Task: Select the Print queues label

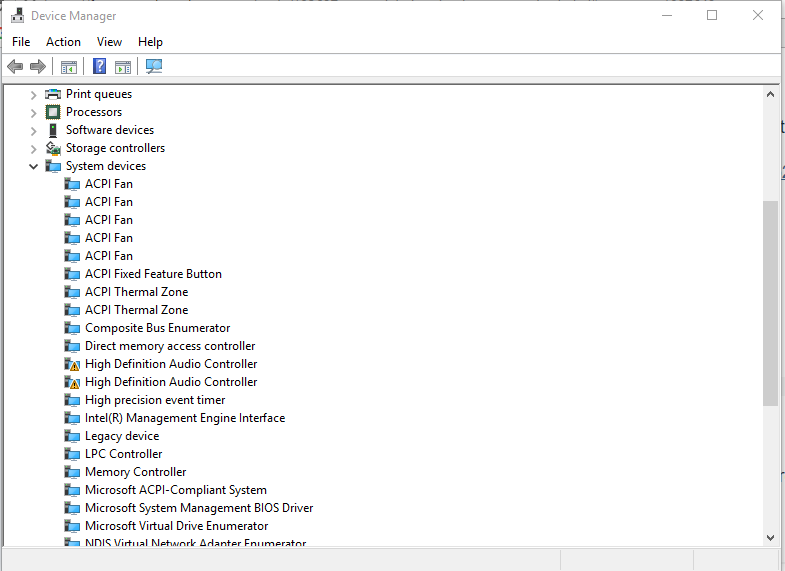Action: (99, 94)
